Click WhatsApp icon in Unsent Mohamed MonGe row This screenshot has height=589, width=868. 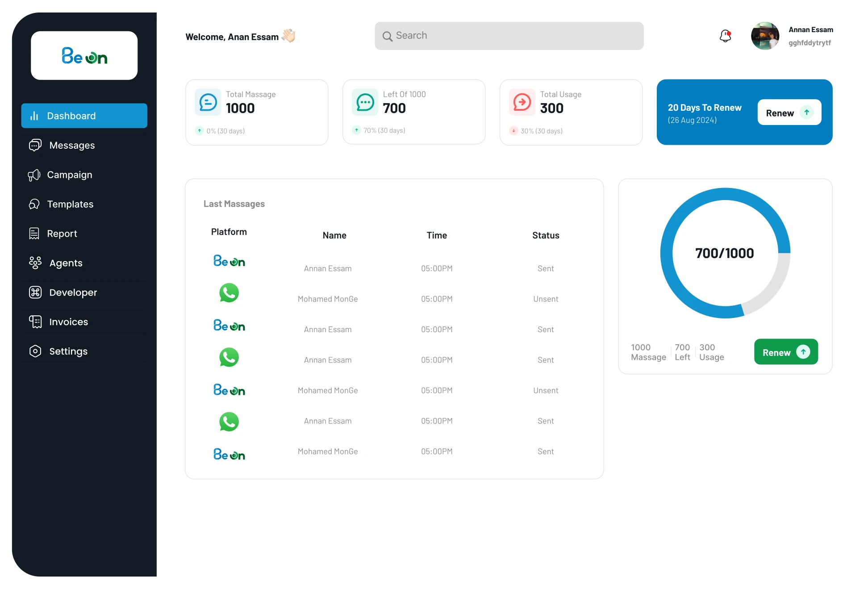tap(229, 293)
